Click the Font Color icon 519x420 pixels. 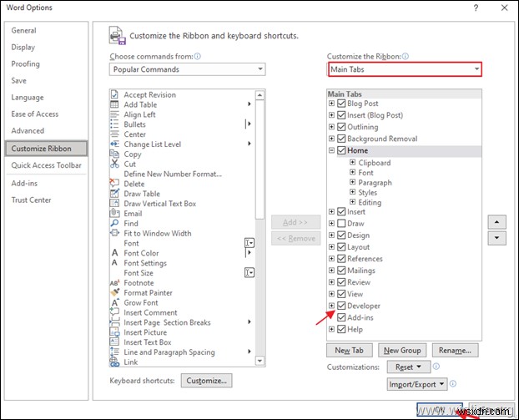[114, 253]
